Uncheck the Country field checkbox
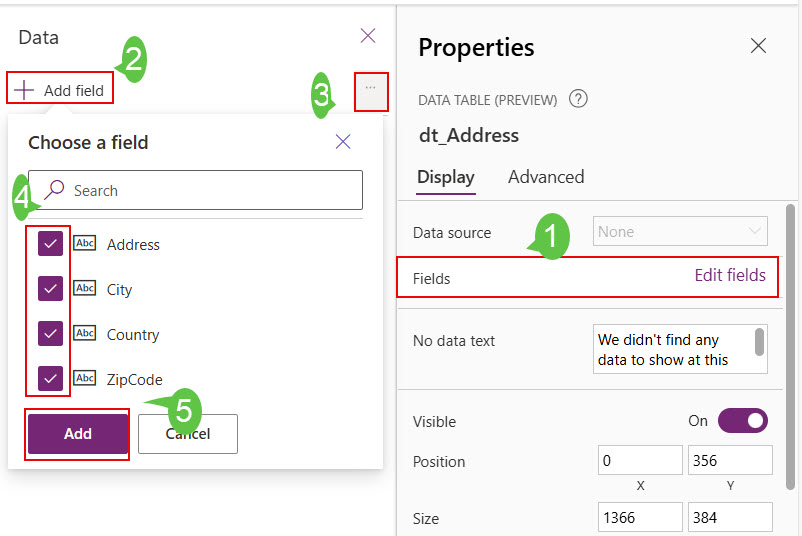 tap(50, 333)
